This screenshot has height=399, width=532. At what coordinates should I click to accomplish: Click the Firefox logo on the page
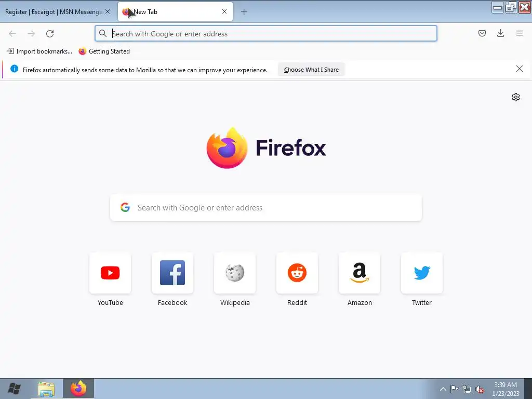tap(227, 148)
